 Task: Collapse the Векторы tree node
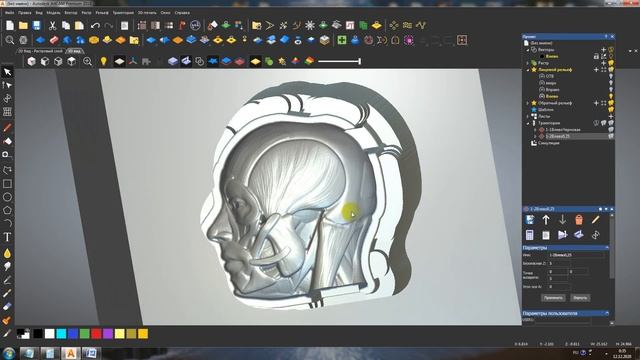point(528,50)
